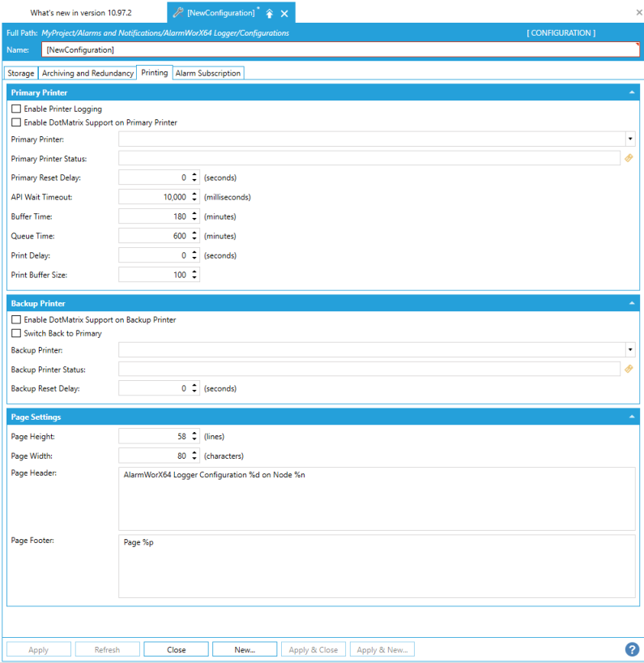
Task: Check the Switch Back to Primary option
Action: point(16,333)
